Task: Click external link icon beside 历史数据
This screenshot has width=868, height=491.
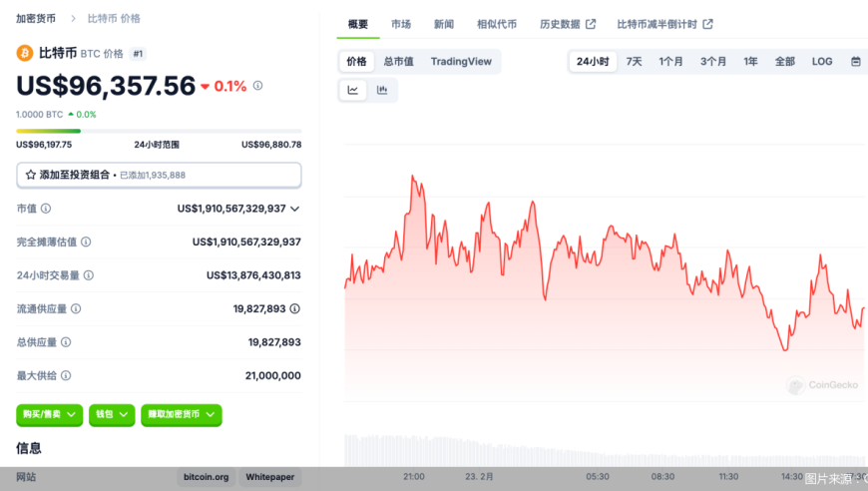Action: tap(591, 24)
